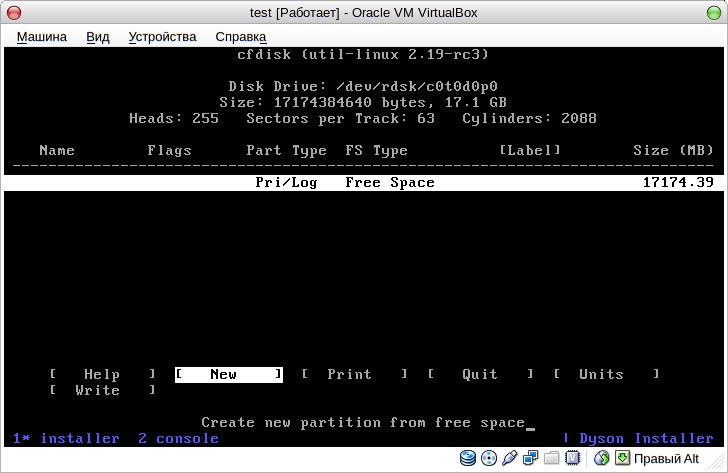
Task: Click the 17174.39 size value
Action: 678,182
